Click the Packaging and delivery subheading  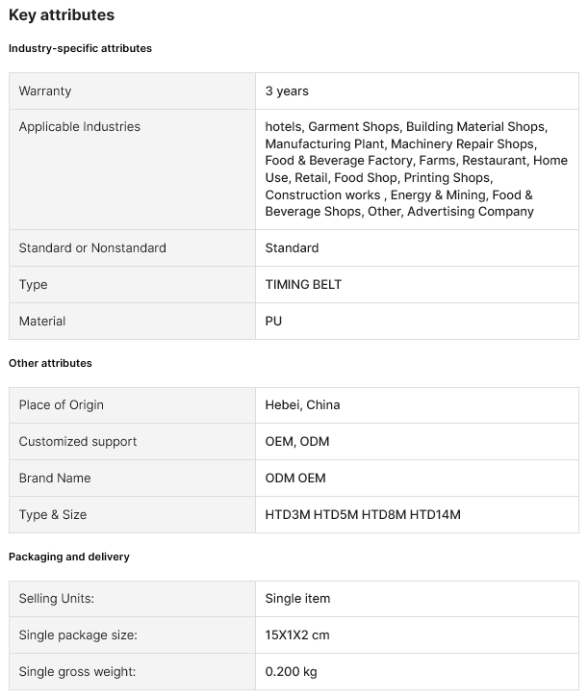69,557
